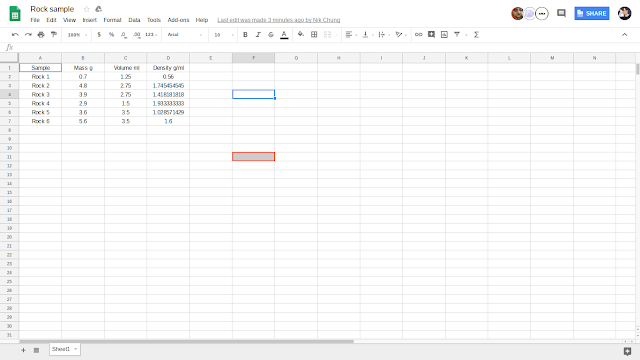
Task: Open the Sheet1 tab dropdown arrow
Action: [x=76, y=349]
